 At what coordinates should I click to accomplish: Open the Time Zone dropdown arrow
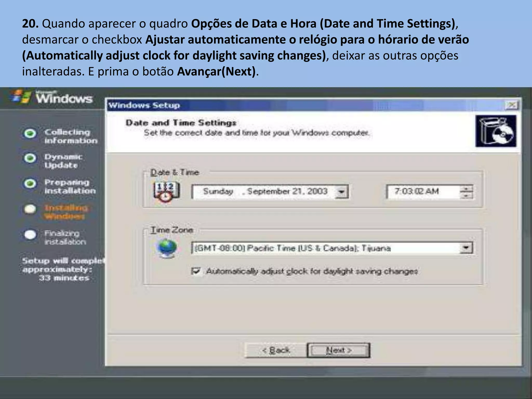[x=466, y=248]
